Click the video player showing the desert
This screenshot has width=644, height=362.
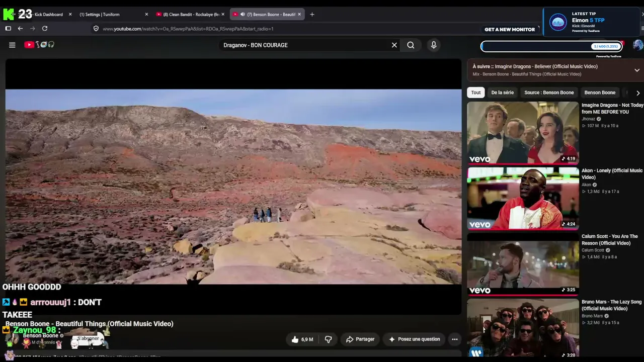[x=233, y=187]
